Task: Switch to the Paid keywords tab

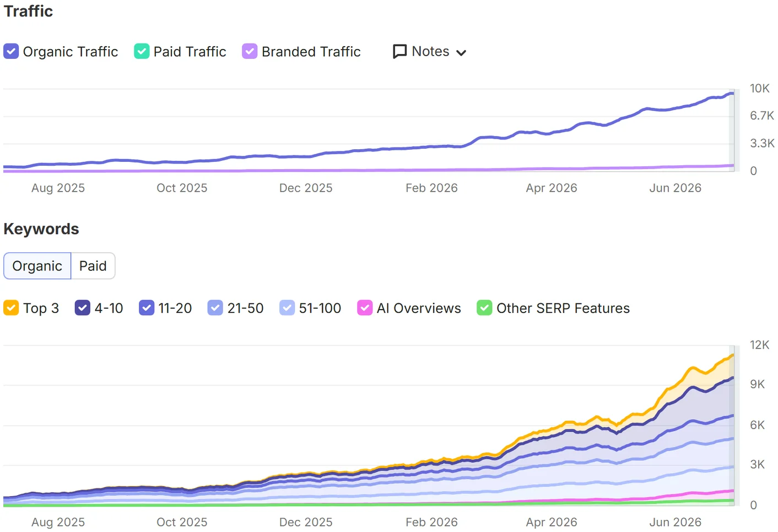Action: [x=93, y=266]
